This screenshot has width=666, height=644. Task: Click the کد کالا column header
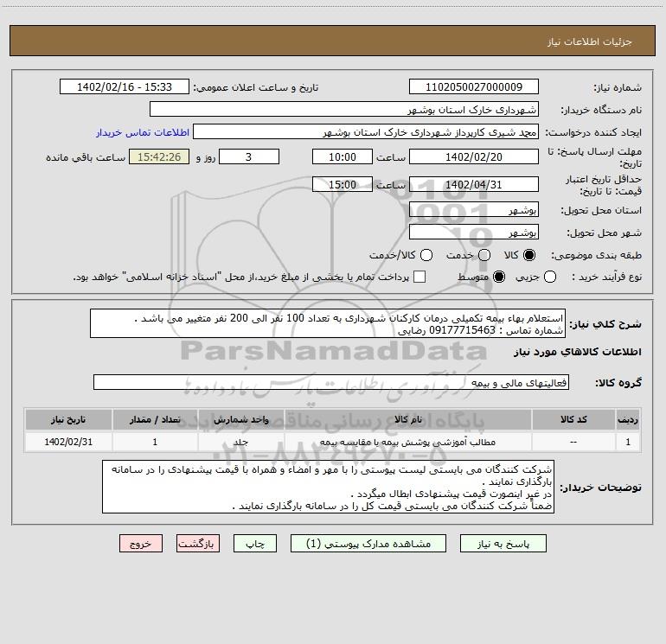point(573,419)
